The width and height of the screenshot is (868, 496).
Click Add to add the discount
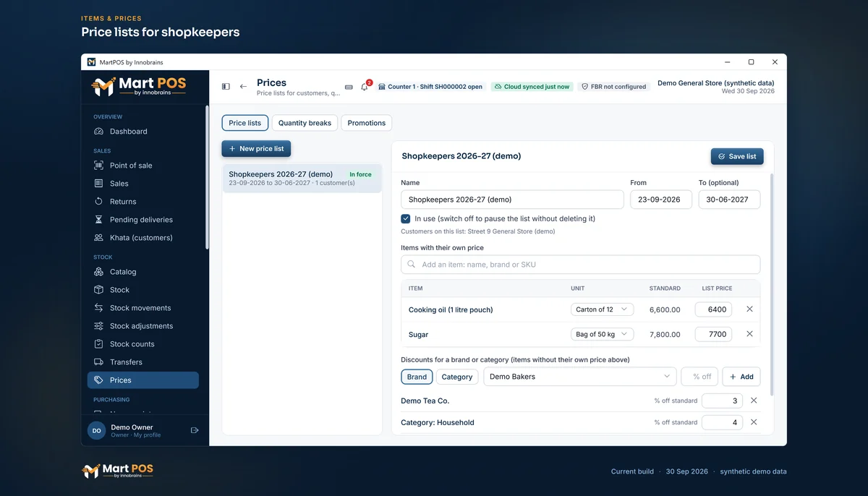(x=741, y=377)
